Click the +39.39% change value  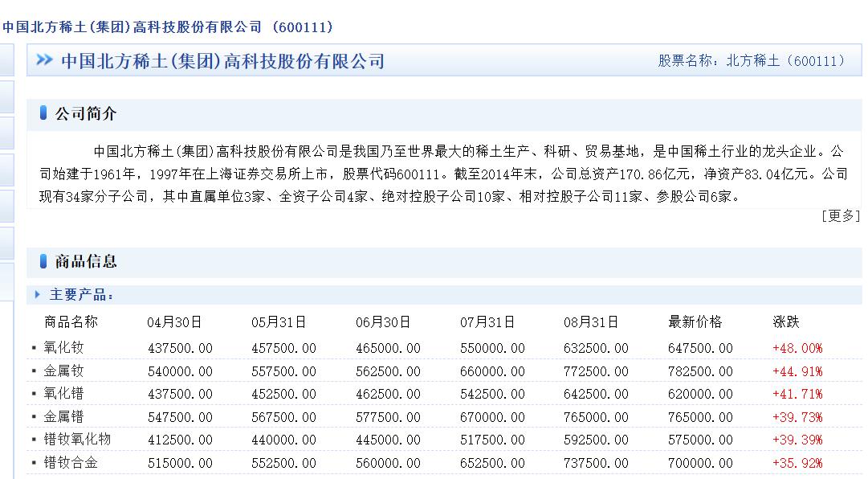pyautogui.click(x=797, y=440)
